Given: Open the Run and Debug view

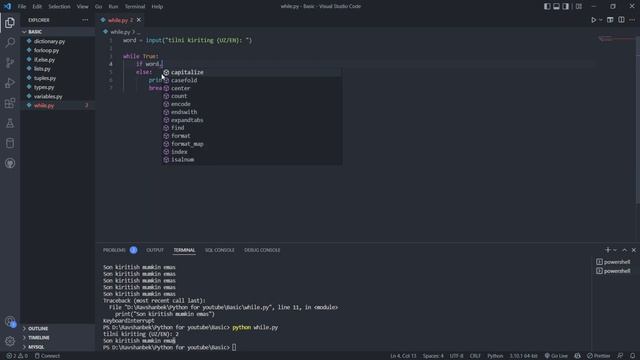Looking at the screenshot, I should click(x=10, y=83).
